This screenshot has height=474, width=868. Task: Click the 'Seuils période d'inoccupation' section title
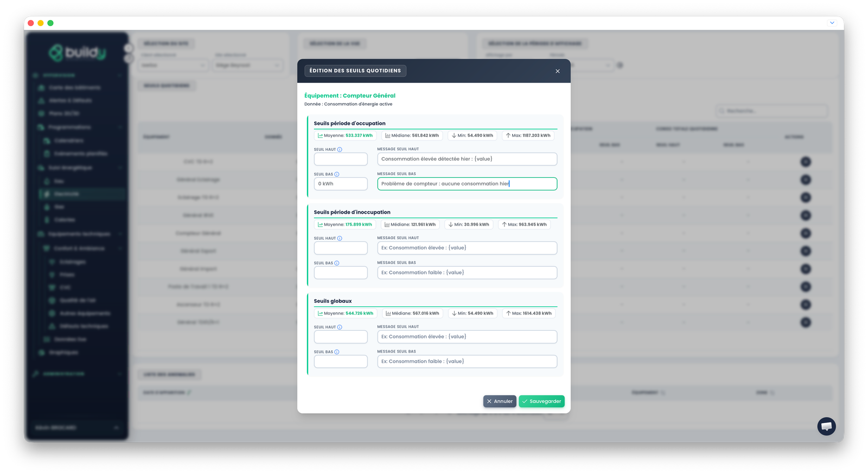point(352,212)
